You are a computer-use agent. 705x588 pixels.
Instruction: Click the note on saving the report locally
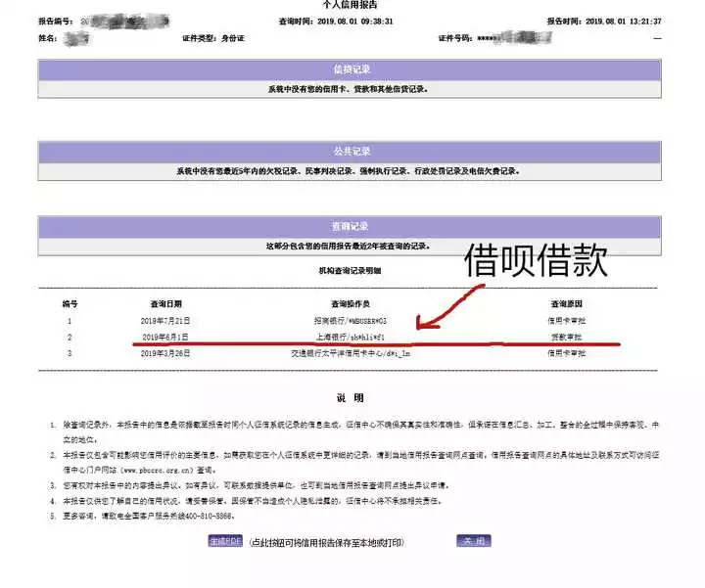click(326, 543)
